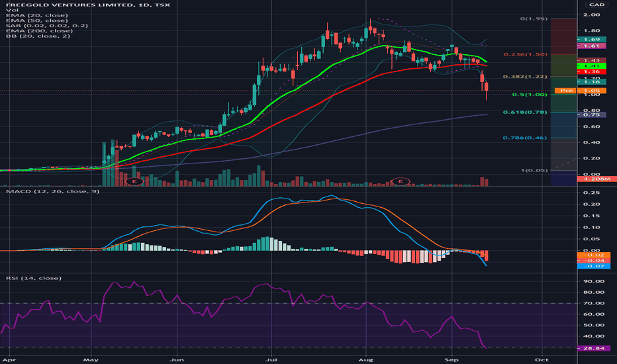Viewport: 617px width, 364px height.
Task: Click the teal 1.16 price label
Action: click(x=591, y=82)
